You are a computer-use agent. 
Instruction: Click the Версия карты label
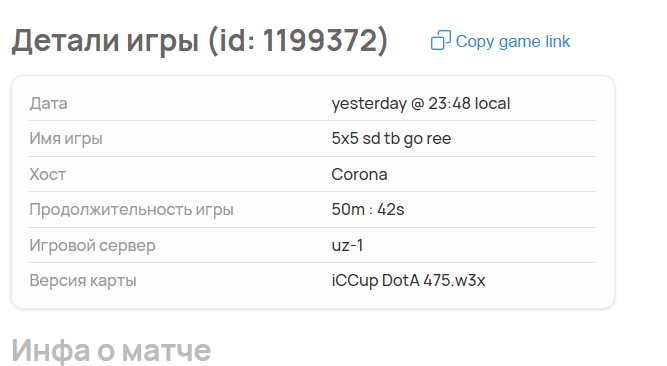pyautogui.click(x=83, y=281)
